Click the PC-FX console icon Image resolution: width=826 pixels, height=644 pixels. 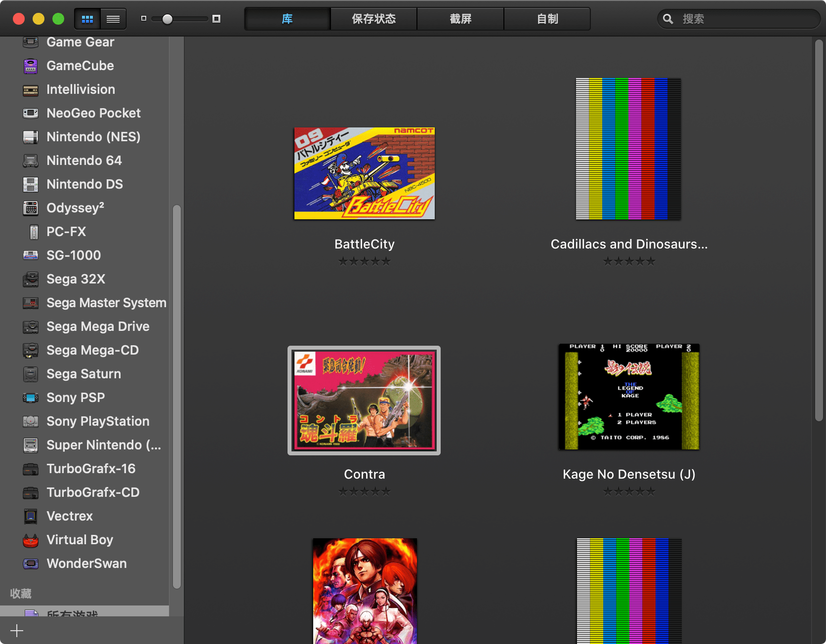tap(34, 232)
